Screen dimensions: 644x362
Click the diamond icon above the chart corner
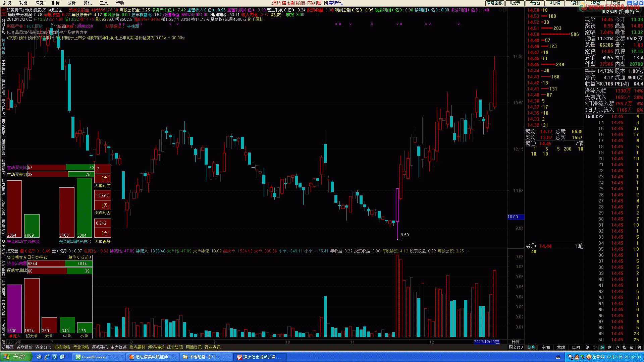click(500, 10)
